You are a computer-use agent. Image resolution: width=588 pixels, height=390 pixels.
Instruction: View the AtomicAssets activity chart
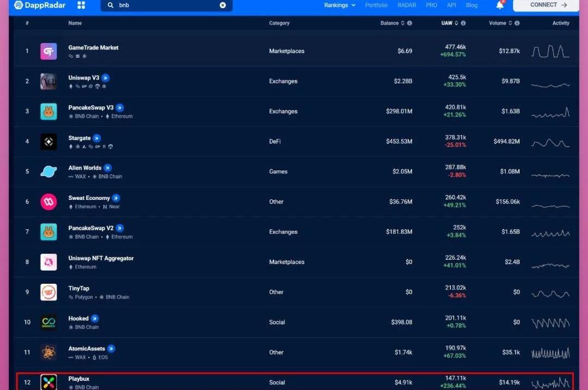pyautogui.click(x=550, y=353)
